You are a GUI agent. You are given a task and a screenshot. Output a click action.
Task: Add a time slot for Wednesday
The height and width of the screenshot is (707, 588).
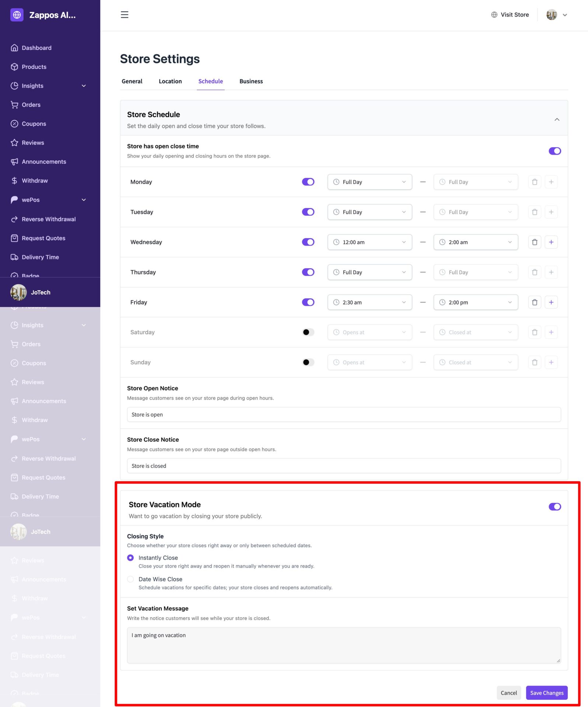pos(551,242)
